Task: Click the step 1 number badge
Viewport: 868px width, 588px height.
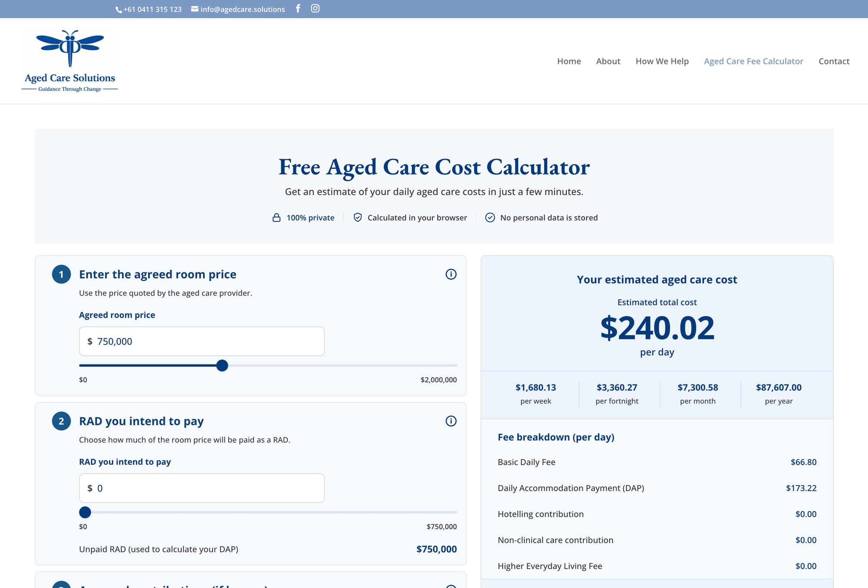Action: coord(61,274)
